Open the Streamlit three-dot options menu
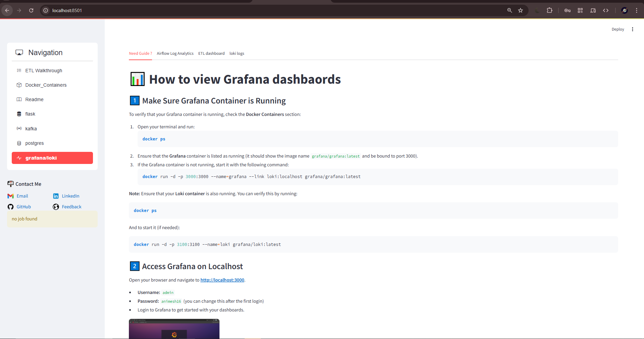Screen dimensions: 644x339 pyautogui.click(x=632, y=29)
